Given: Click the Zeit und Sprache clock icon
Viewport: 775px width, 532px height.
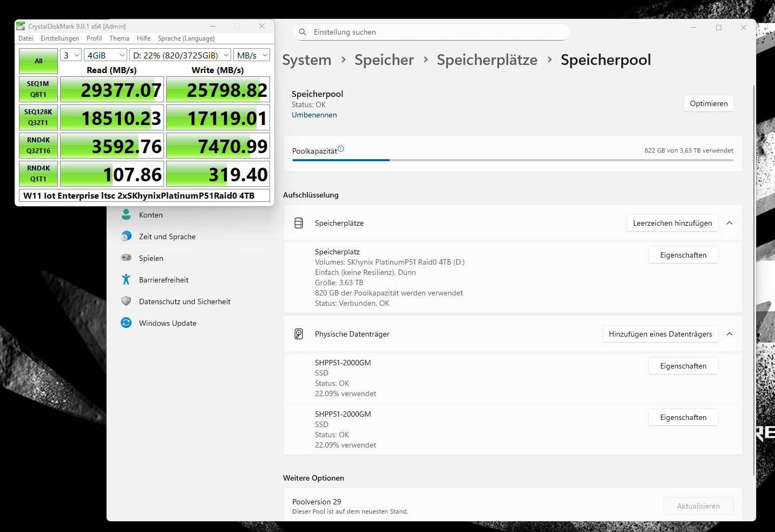Looking at the screenshot, I should pyautogui.click(x=126, y=237).
